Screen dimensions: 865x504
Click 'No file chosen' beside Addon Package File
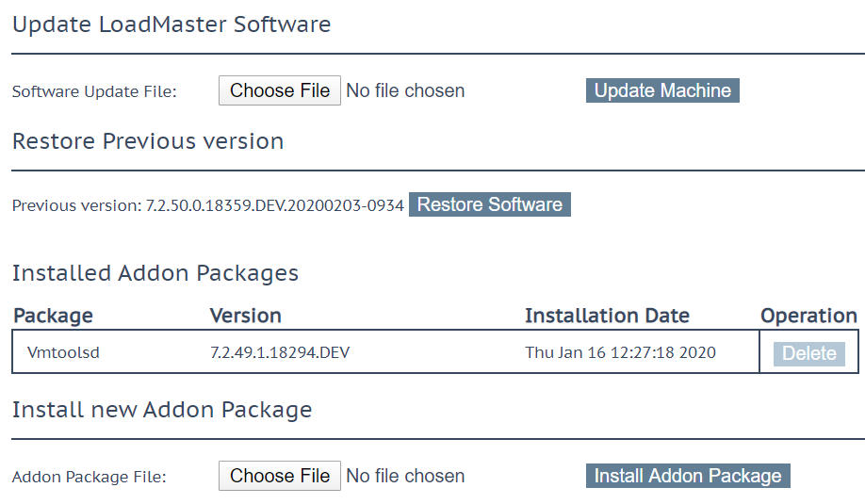tap(405, 476)
